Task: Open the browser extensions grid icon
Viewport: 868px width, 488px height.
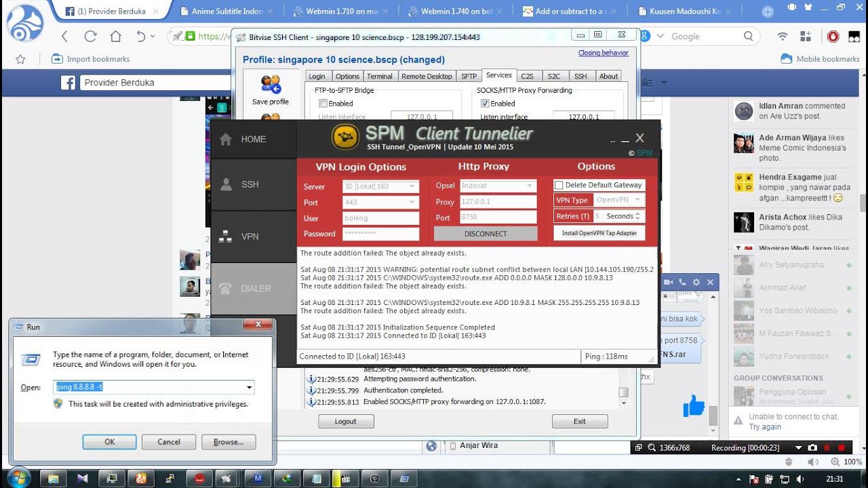Action: (x=806, y=37)
